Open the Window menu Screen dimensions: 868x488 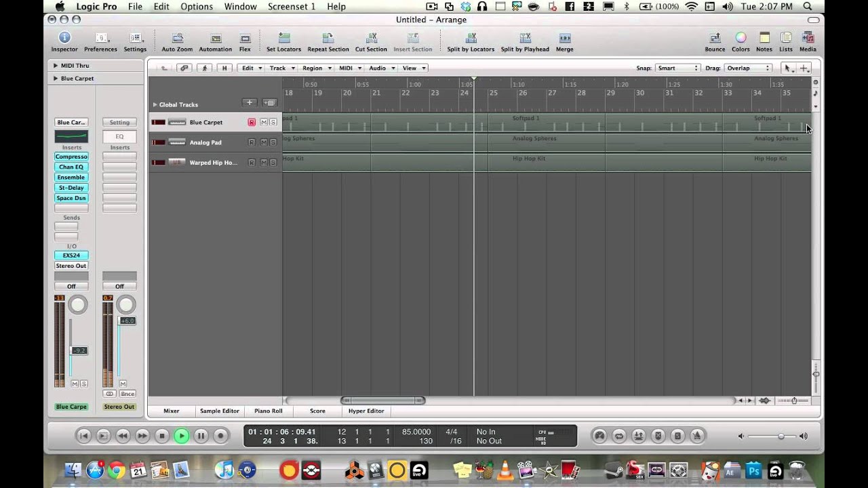240,6
